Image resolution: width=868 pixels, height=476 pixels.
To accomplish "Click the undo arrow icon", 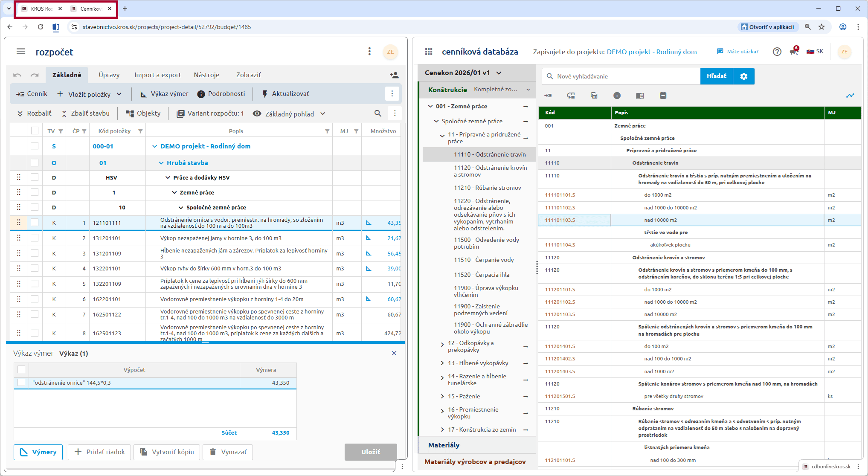I will 17,75.
